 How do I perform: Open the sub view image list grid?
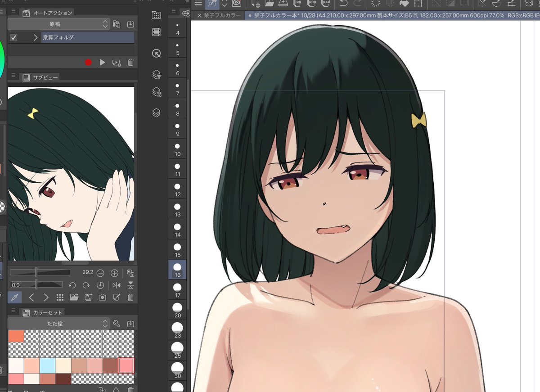[60, 297]
